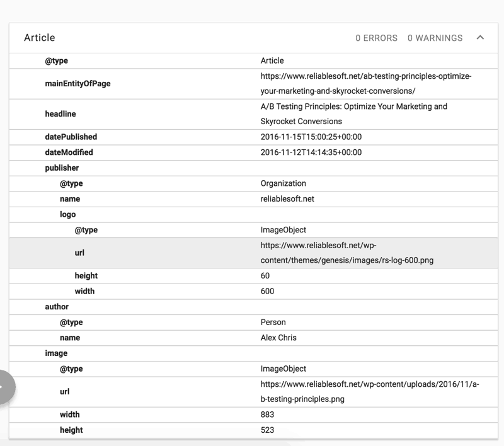Click the highlighted logo url rs-log-600.png
The height and width of the screenshot is (446, 504).
point(346,253)
